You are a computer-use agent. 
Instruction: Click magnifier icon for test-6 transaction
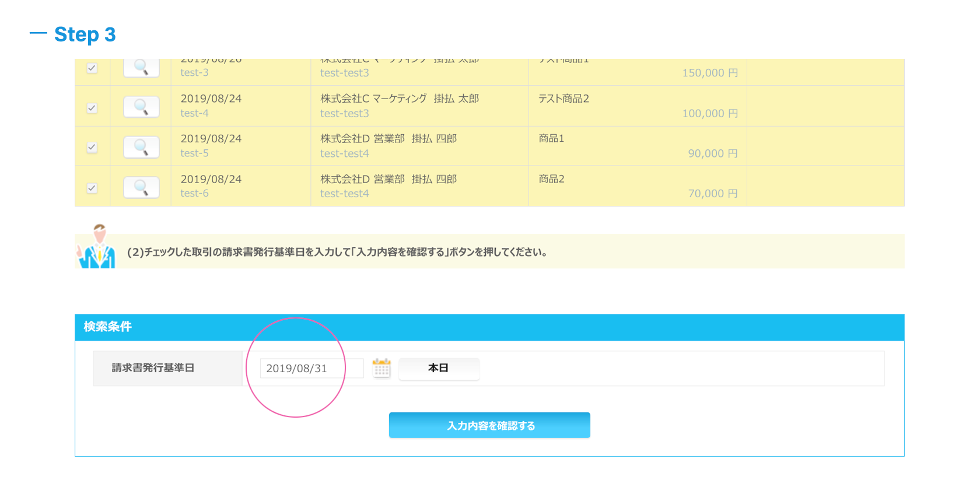tap(141, 187)
